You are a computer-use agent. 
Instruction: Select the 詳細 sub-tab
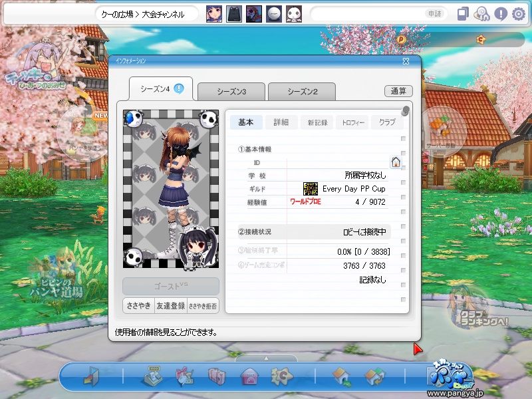pos(281,122)
